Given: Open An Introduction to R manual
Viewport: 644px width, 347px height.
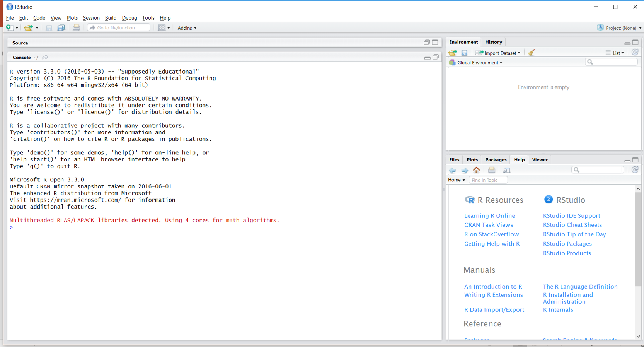Looking at the screenshot, I should pos(493,287).
